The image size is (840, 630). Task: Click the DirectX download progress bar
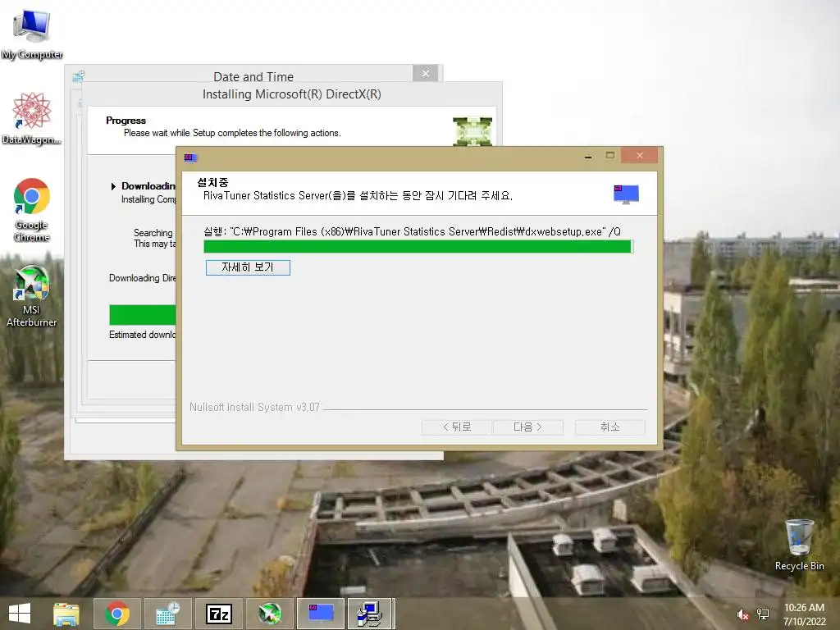[143, 315]
